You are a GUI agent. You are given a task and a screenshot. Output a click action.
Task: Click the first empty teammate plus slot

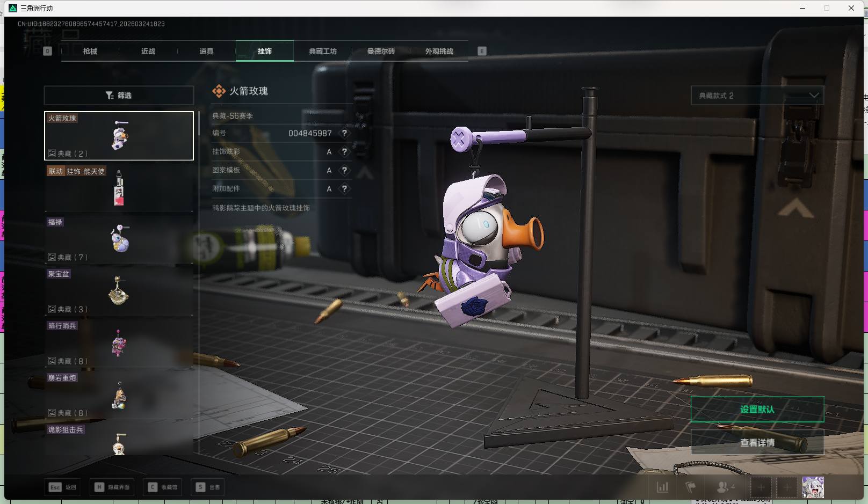(761, 487)
